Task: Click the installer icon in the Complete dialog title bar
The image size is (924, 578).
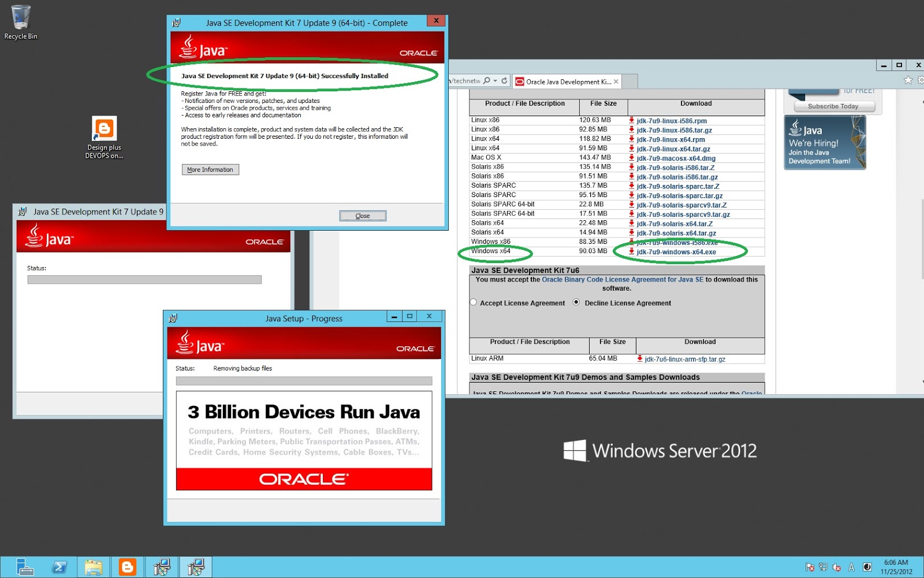Action: coord(176,23)
